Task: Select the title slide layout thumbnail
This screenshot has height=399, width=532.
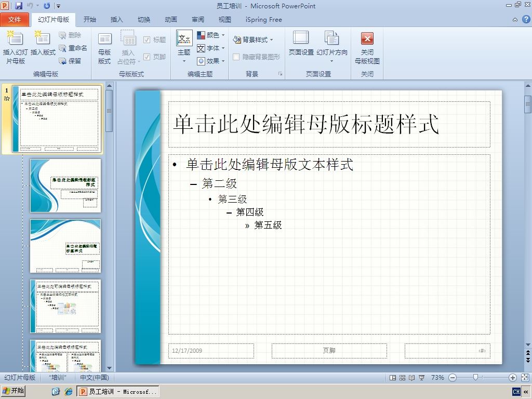Action: click(65, 185)
